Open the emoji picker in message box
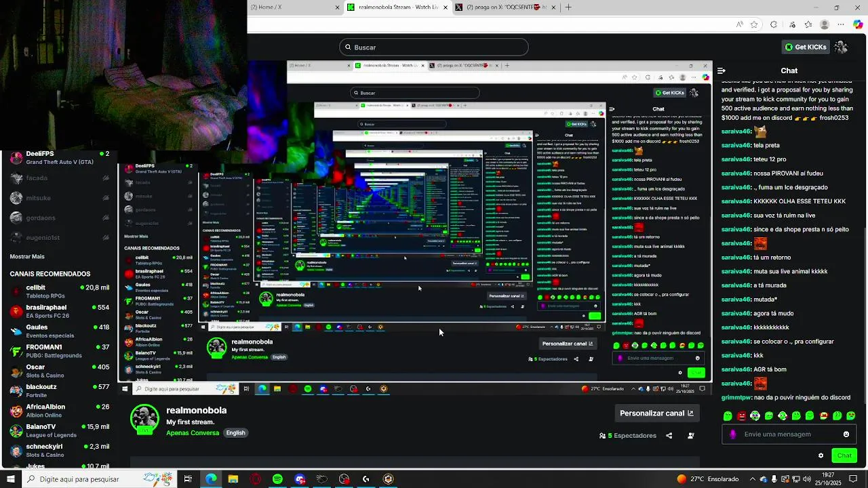 (846, 434)
